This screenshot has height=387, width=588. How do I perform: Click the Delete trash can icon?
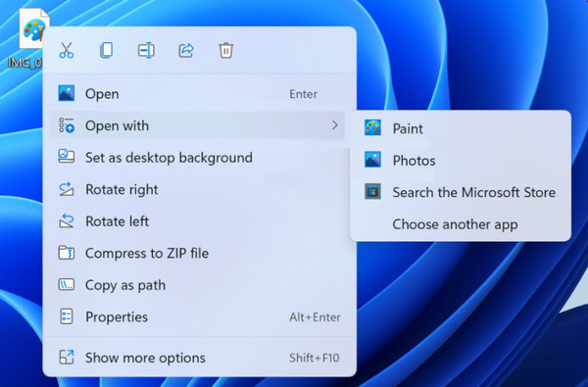click(225, 50)
